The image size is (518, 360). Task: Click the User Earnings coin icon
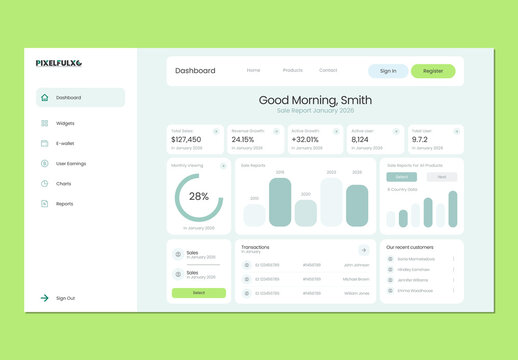coord(44,163)
